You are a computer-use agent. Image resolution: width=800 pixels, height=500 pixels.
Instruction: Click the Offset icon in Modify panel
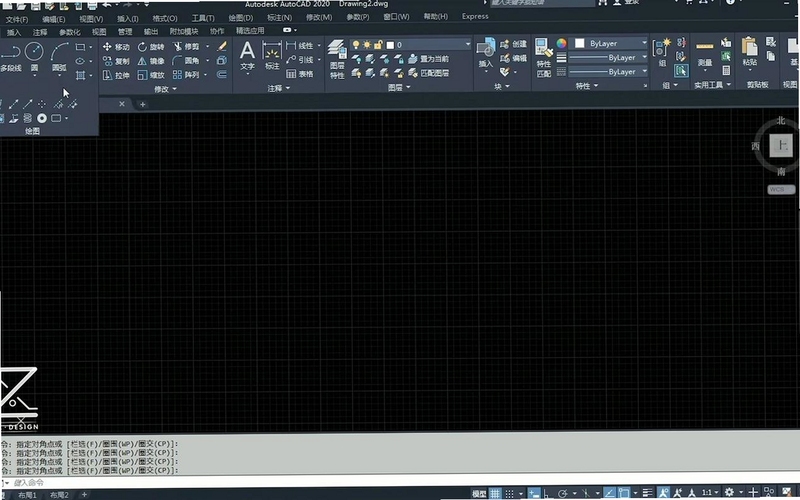coord(221,74)
